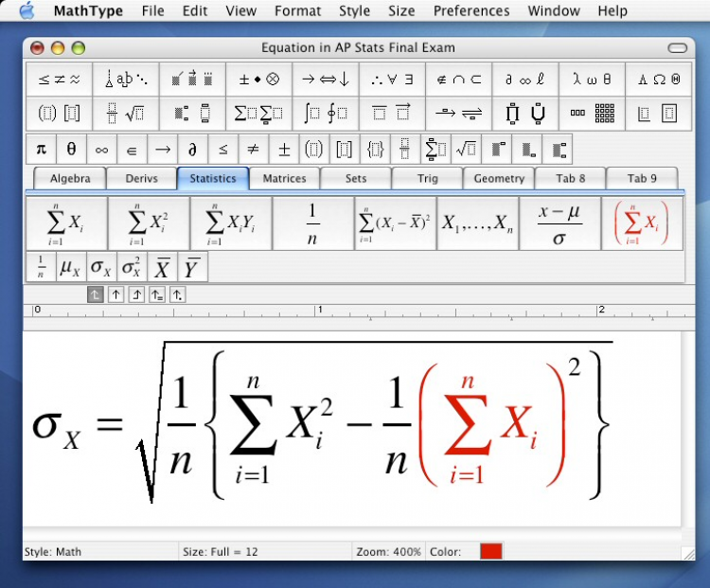
Task: Switch to the Derivs tab
Action: (x=142, y=179)
